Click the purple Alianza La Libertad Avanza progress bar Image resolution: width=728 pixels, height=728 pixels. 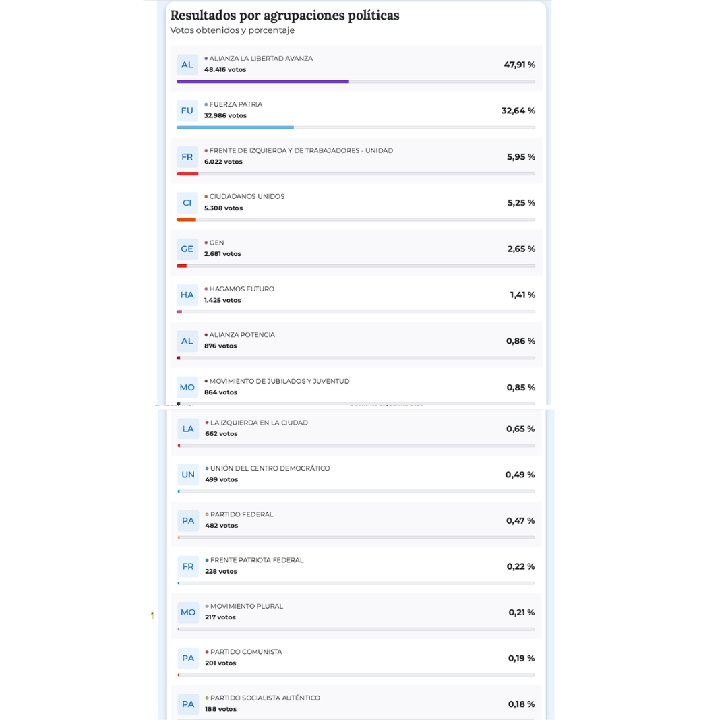click(263, 82)
